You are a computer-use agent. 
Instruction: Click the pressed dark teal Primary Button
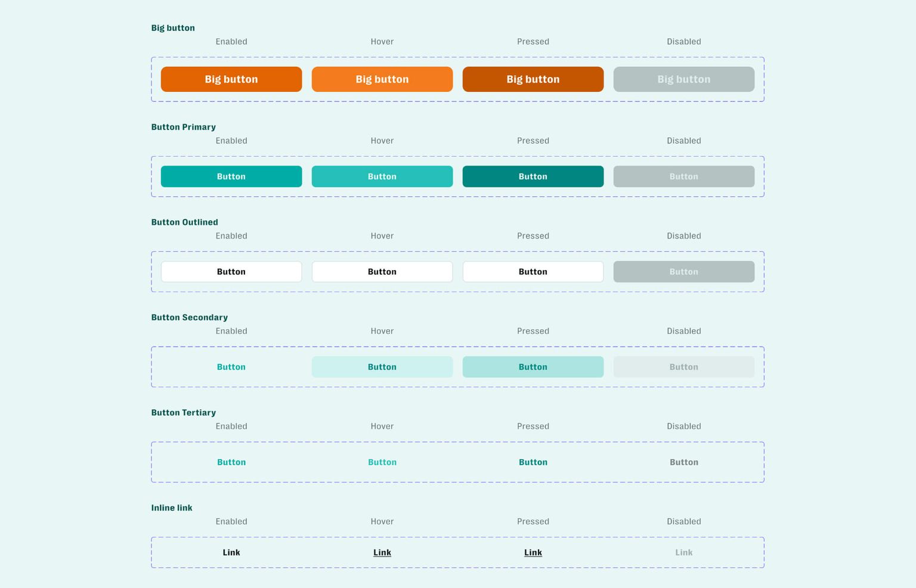point(533,177)
